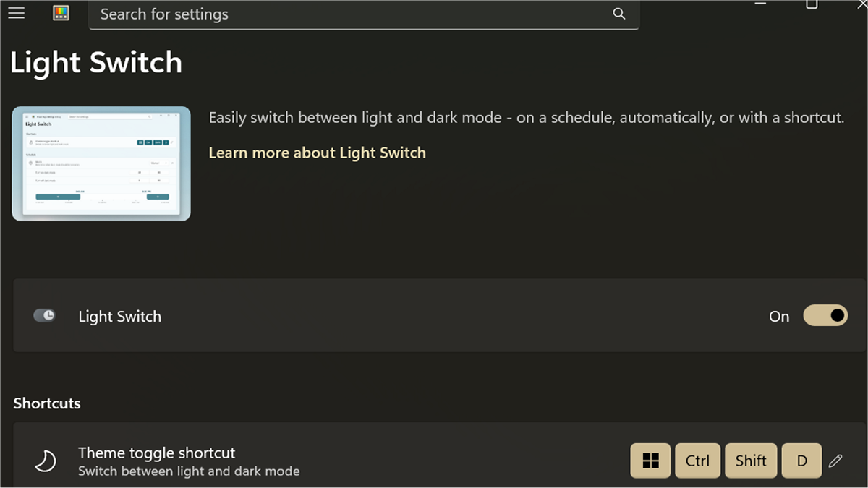Click the PowerToys app logo icon
868x488 pixels.
coord(61,13)
